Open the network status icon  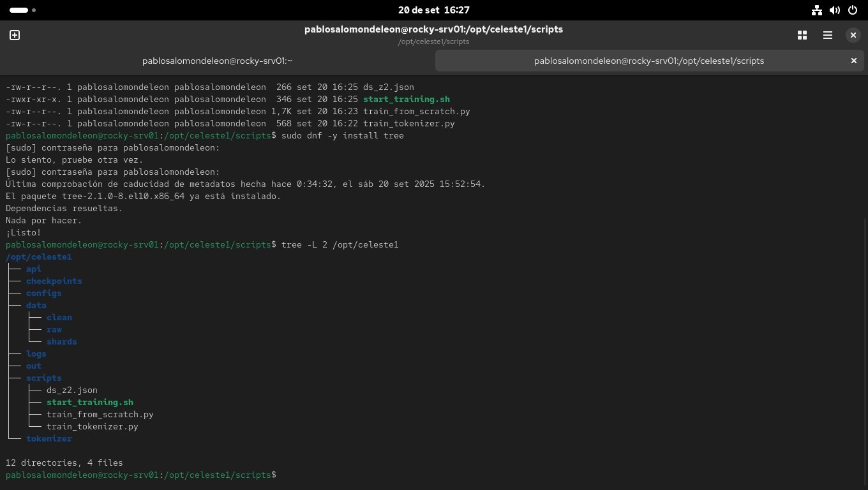tap(816, 10)
